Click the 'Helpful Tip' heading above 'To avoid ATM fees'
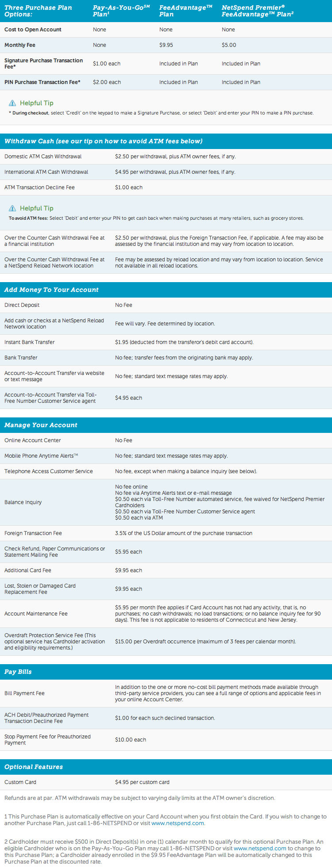 (x=37, y=208)
